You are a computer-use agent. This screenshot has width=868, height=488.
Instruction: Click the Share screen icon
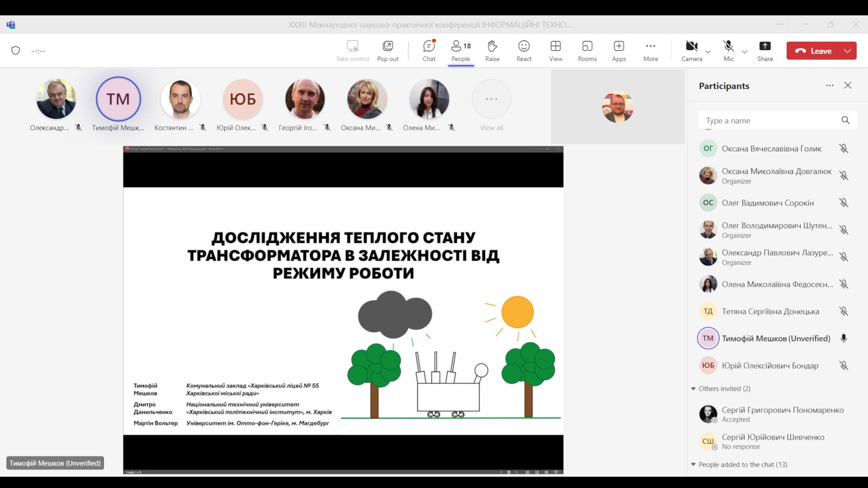click(765, 51)
